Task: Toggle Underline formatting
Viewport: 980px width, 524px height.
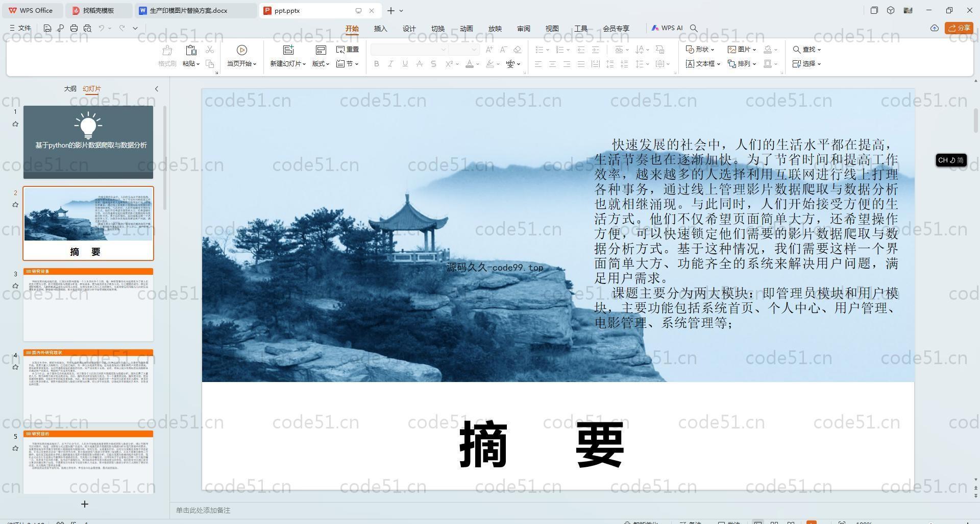Action: 405,64
